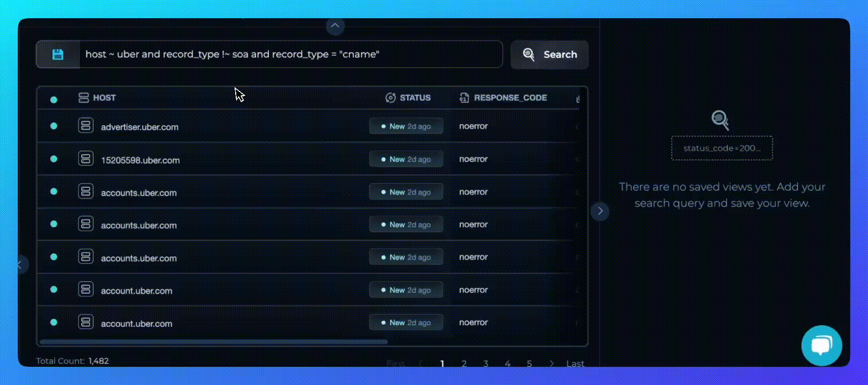Open the 15205598.uber.com host entry
Image resolution: width=868 pixels, height=385 pixels.
coord(140,160)
